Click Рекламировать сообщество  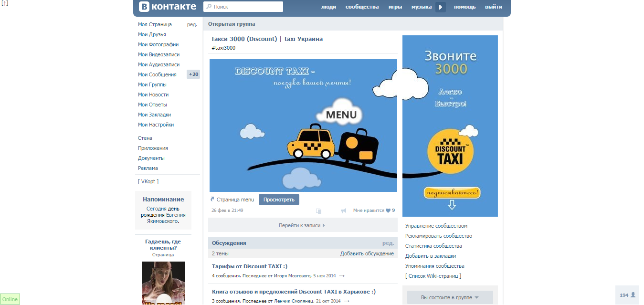point(439,236)
